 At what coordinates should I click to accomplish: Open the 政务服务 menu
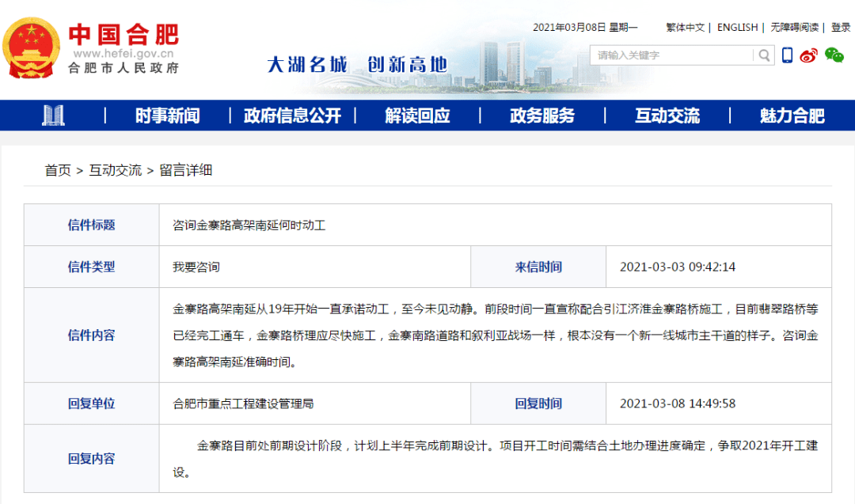pos(542,116)
